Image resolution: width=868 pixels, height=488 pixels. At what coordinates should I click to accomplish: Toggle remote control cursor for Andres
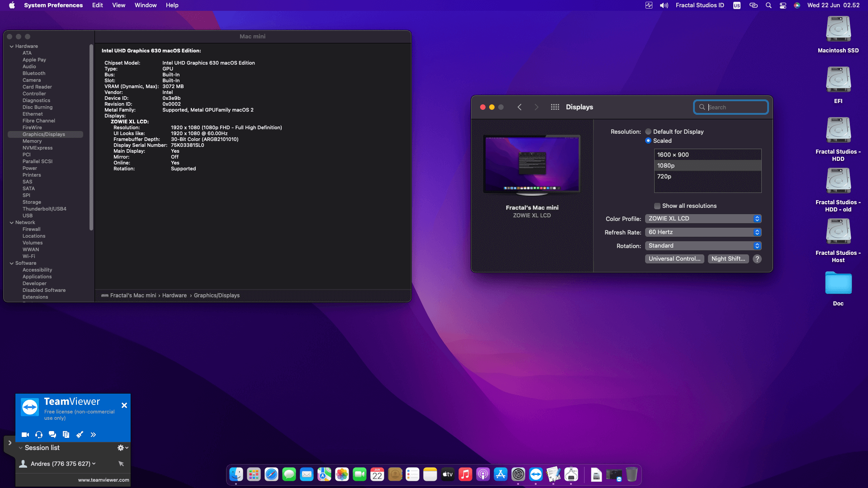(x=121, y=464)
